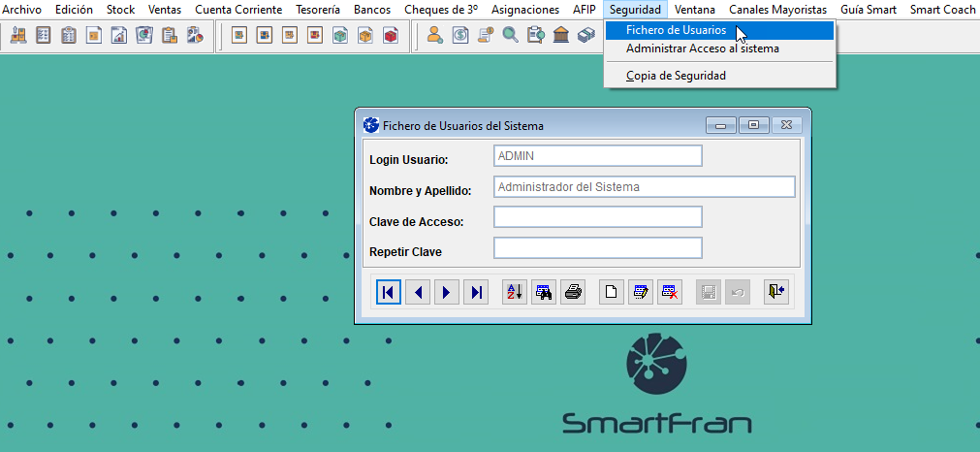The height and width of the screenshot is (452, 980).
Task: Open the Asignaciones menu
Action: click(x=525, y=10)
